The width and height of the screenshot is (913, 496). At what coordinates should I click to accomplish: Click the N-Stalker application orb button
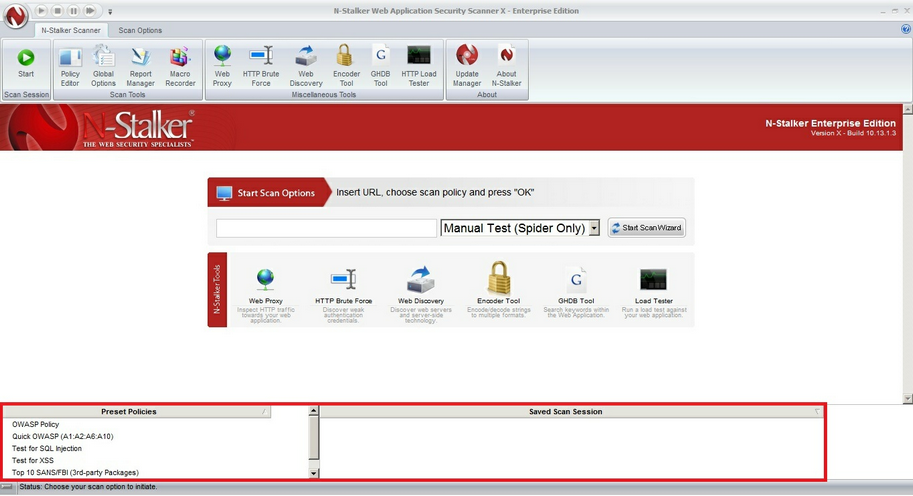[16, 16]
